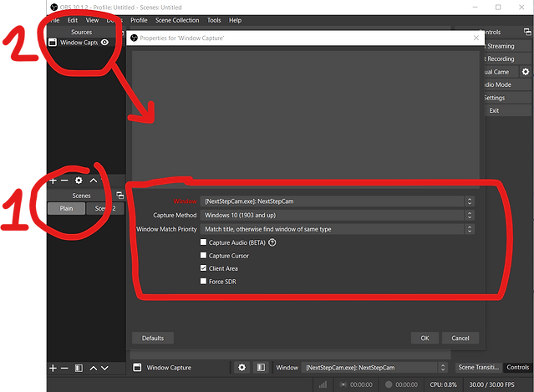The width and height of the screenshot is (534, 392).
Task: Click the Defaults button
Action: tap(153, 338)
